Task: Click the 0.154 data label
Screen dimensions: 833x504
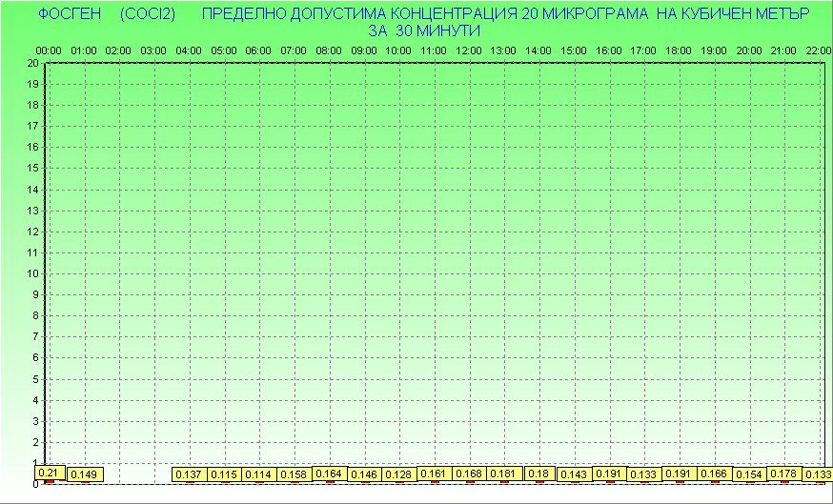Action: [x=750, y=474]
